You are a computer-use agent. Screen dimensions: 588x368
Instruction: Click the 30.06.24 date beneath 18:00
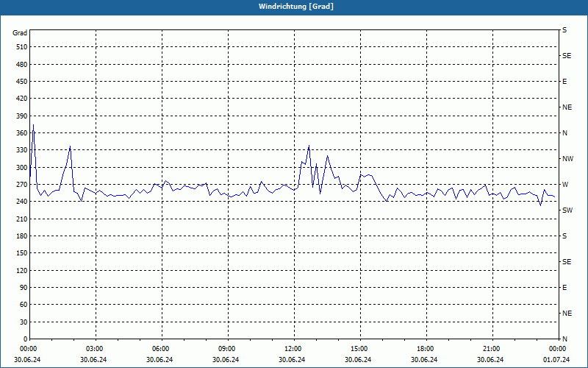coord(424,360)
